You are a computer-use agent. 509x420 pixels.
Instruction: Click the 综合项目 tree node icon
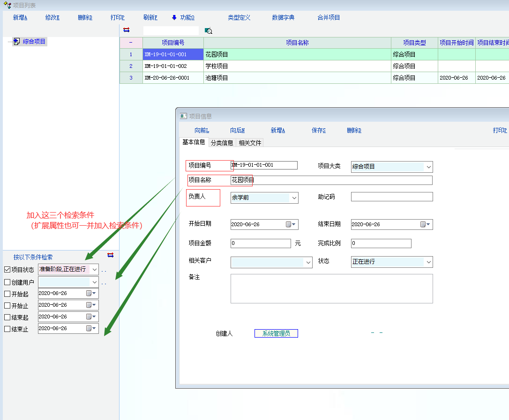coord(17,42)
